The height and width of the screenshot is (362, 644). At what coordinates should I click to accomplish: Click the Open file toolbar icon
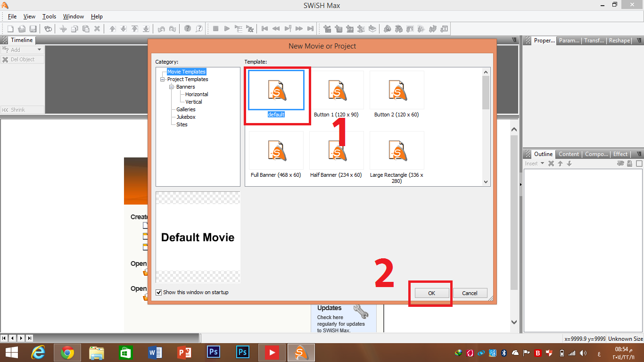[22, 29]
